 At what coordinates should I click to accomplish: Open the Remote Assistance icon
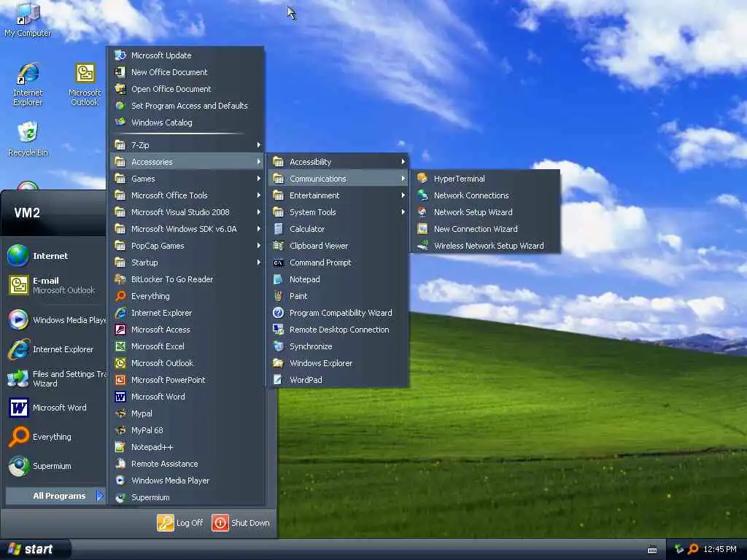point(120,464)
